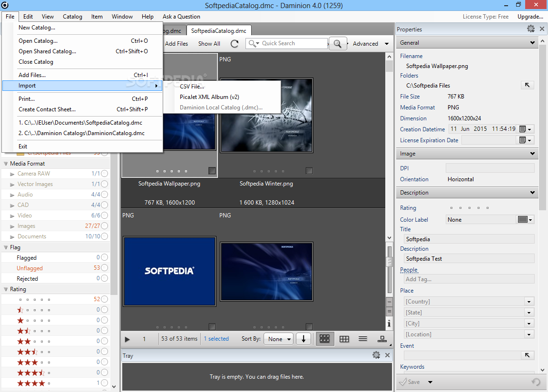Viewport: 548px width, 392px height.
Task: Filter by four-star rating row
Action: tap(56, 383)
